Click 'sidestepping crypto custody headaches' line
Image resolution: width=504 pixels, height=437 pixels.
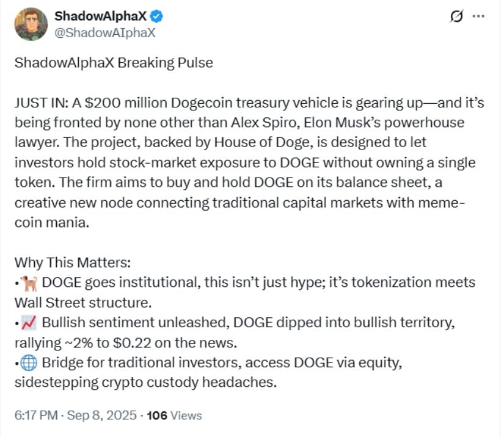[x=145, y=383]
